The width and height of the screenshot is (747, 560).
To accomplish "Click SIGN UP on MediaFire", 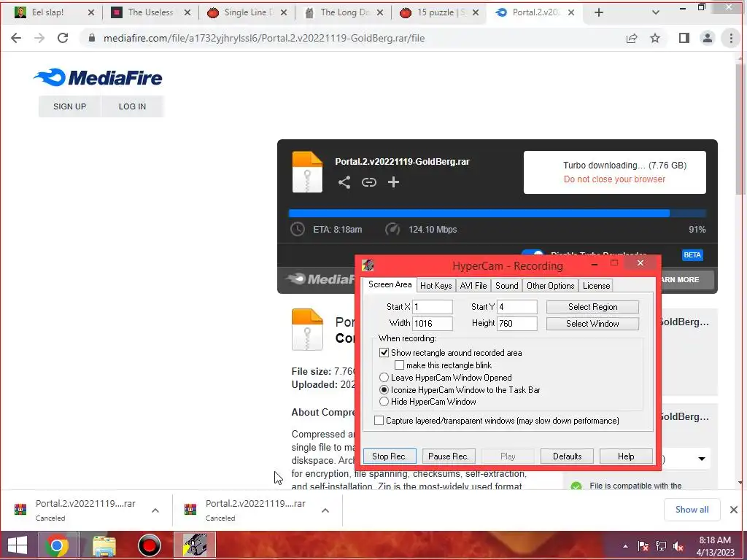I will point(69,106).
